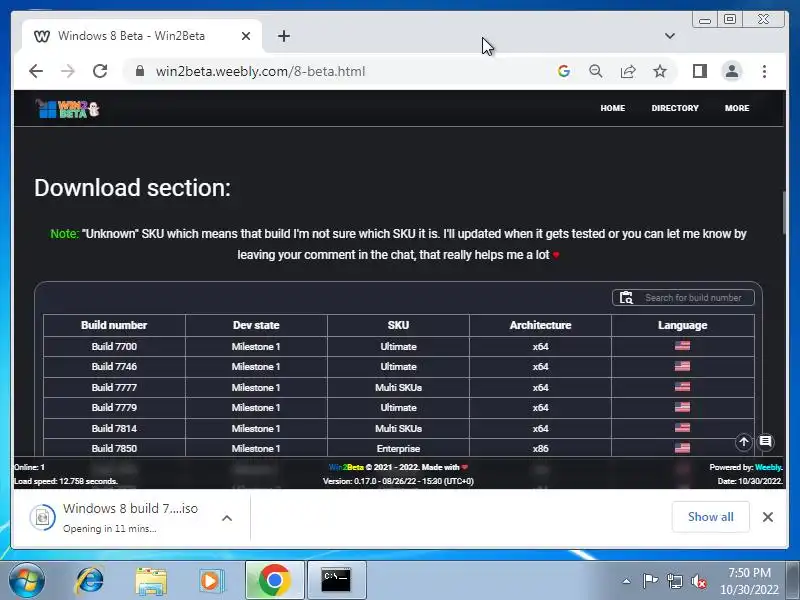The width and height of the screenshot is (800, 600).
Task: Close the Windows 8 Beta tab
Action: 245,36
